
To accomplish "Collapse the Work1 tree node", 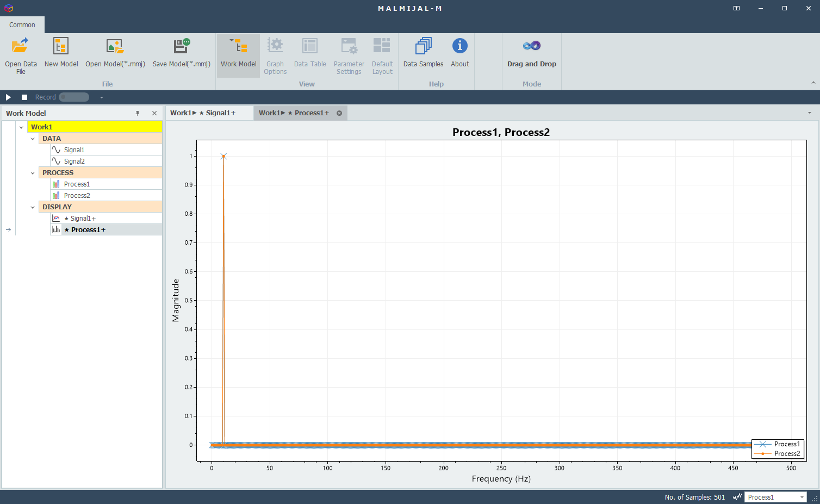I will pos(21,127).
